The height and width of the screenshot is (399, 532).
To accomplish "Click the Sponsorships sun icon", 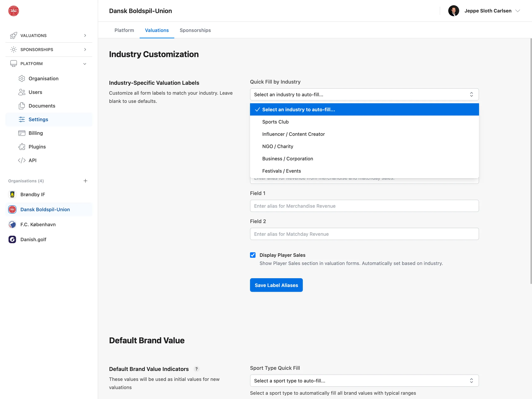I will coord(14,49).
